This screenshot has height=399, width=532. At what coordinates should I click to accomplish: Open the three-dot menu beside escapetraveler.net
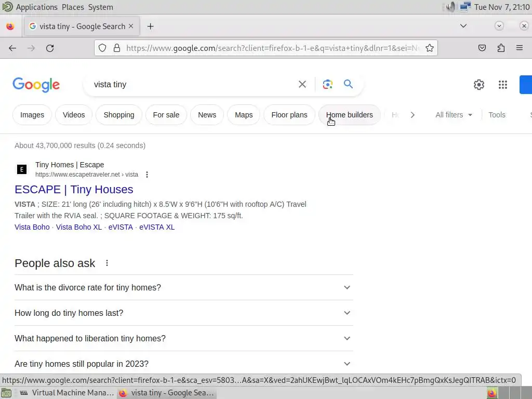click(147, 175)
